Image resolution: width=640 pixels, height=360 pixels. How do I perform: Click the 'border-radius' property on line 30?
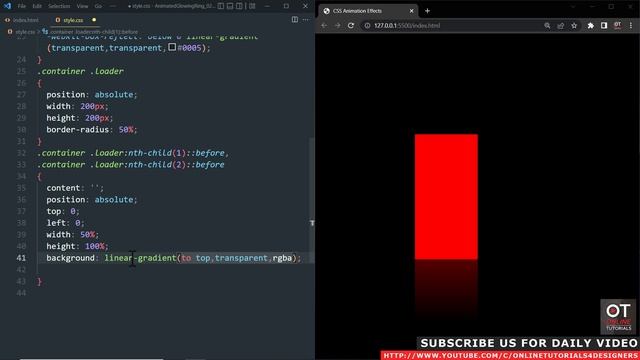point(78,129)
